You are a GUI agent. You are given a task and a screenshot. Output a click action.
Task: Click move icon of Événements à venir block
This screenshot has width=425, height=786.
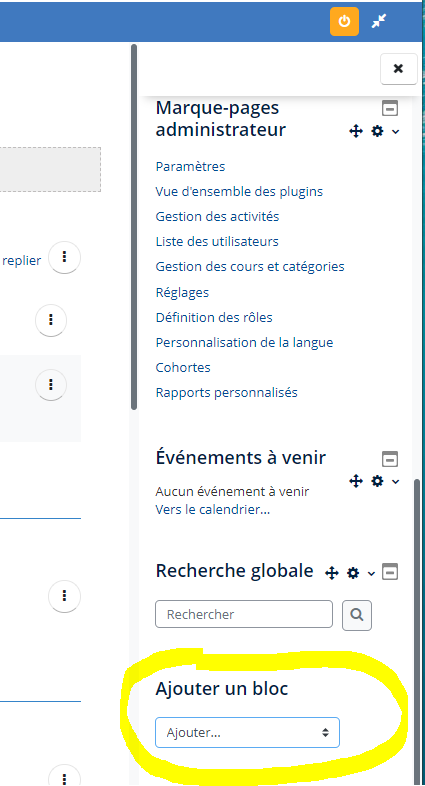tap(356, 481)
